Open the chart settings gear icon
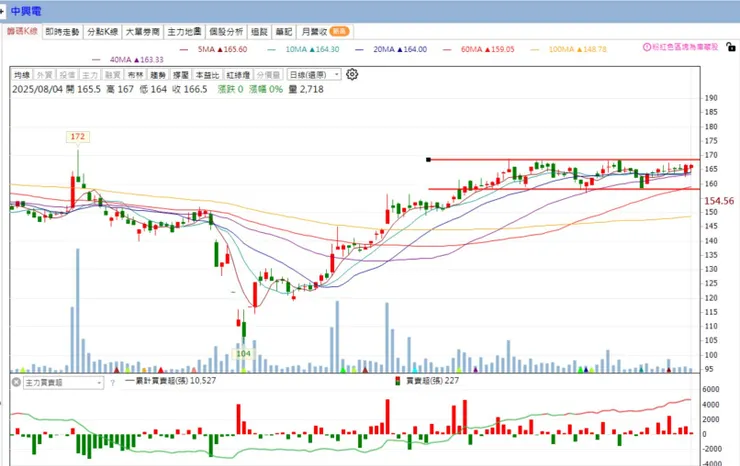This screenshot has width=740, height=466. (x=352, y=74)
